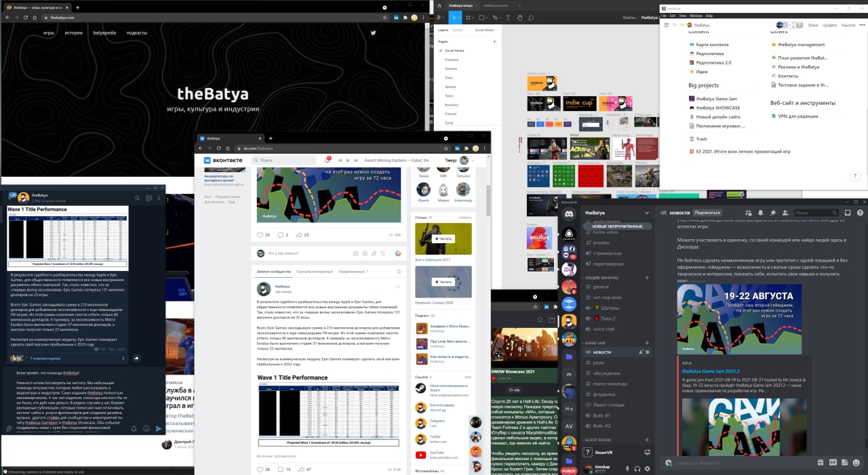Screen dimensions: 868x475
Task: Toggle Telegram mute notifications bell
Action: (134, 428)
